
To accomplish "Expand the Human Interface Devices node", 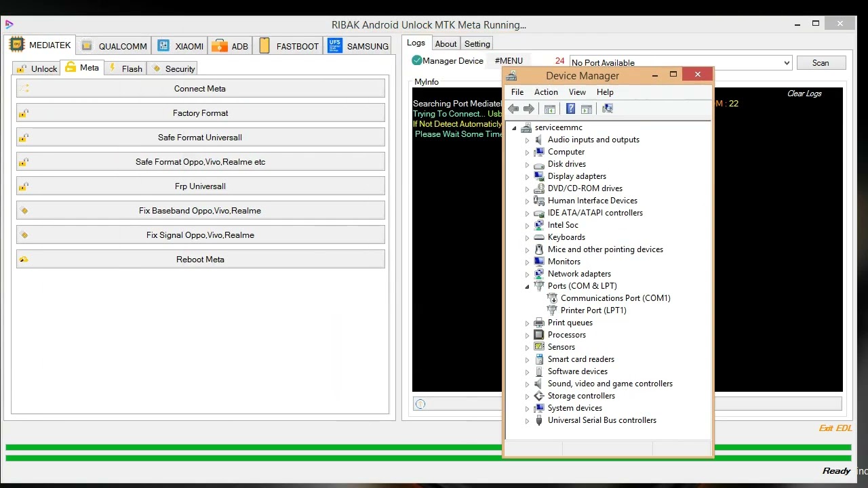I will coord(527,201).
